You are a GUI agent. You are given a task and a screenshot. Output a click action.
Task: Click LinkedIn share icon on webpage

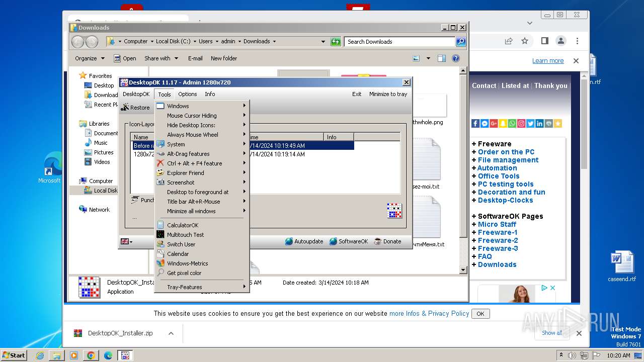click(x=539, y=123)
